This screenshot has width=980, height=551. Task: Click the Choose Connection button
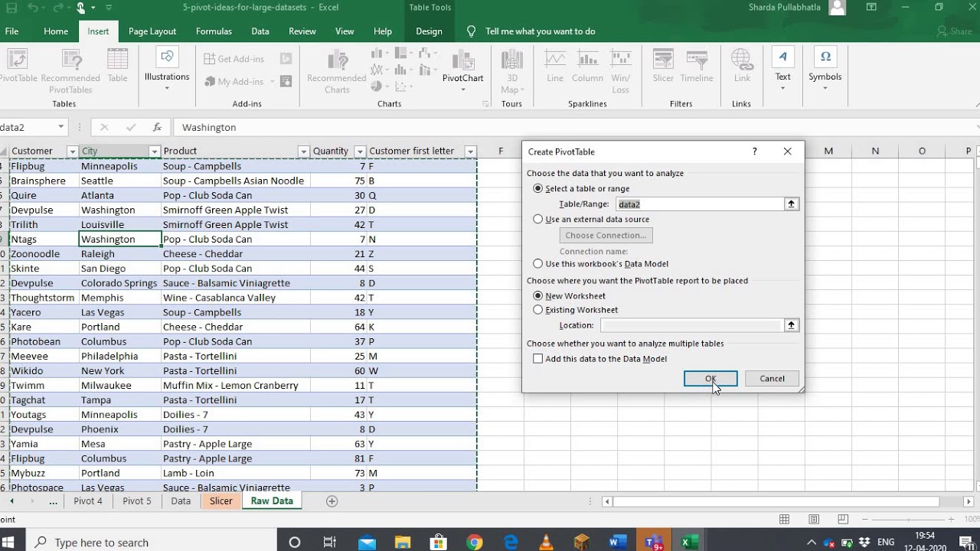point(606,235)
